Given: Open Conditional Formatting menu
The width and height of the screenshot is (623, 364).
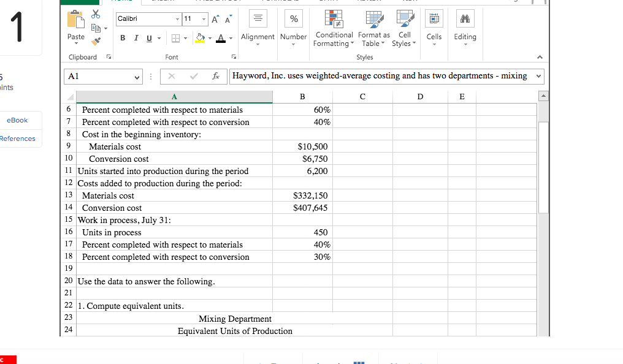Looking at the screenshot, I should (334, 29).
